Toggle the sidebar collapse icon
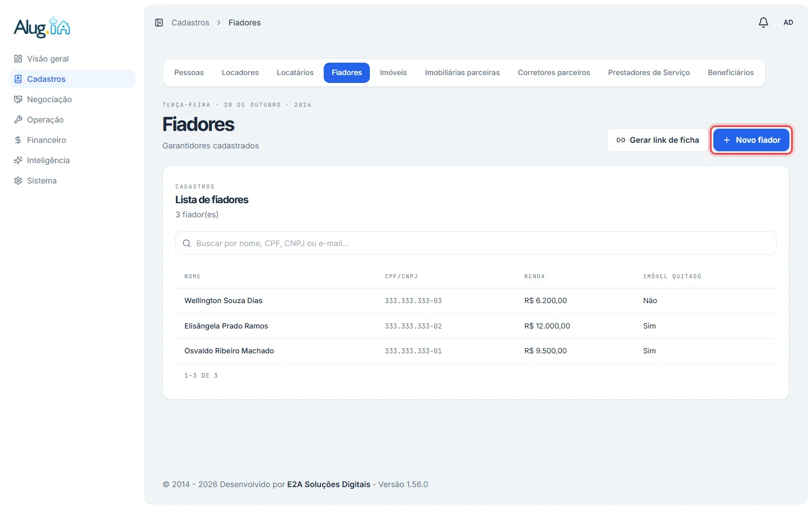The width and height of the screenshot is (812, 508). pyautogui.click(x=159, y=23)
